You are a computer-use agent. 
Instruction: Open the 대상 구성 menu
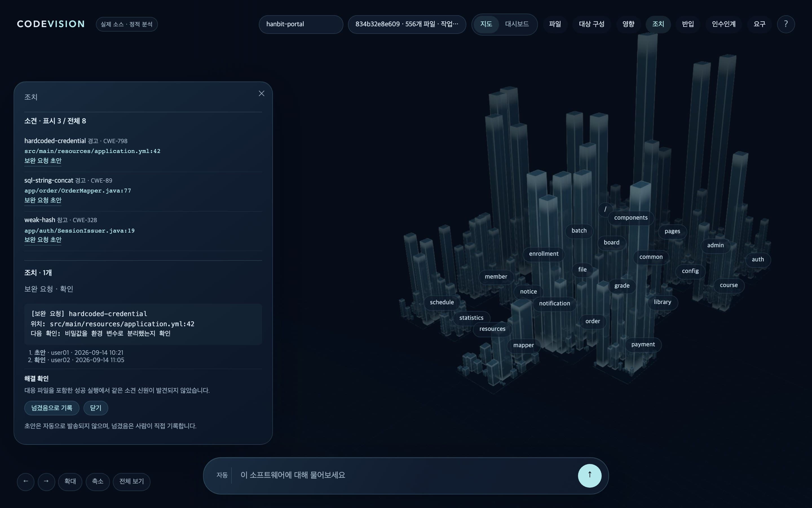[591, 24]
